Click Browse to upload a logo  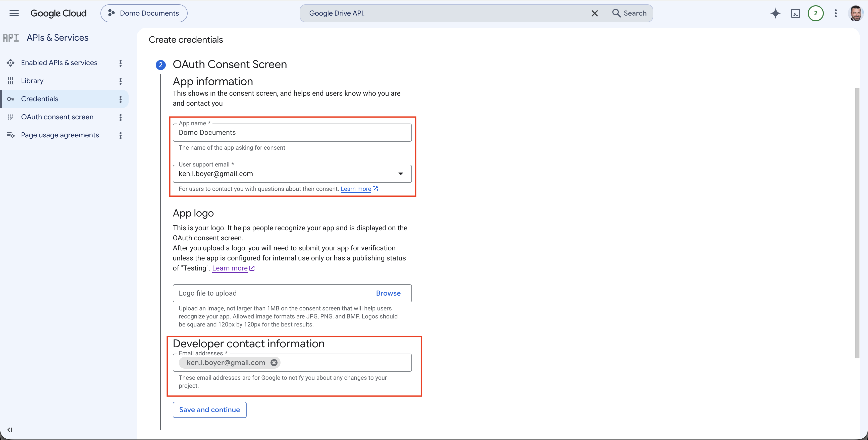[388, 293]
